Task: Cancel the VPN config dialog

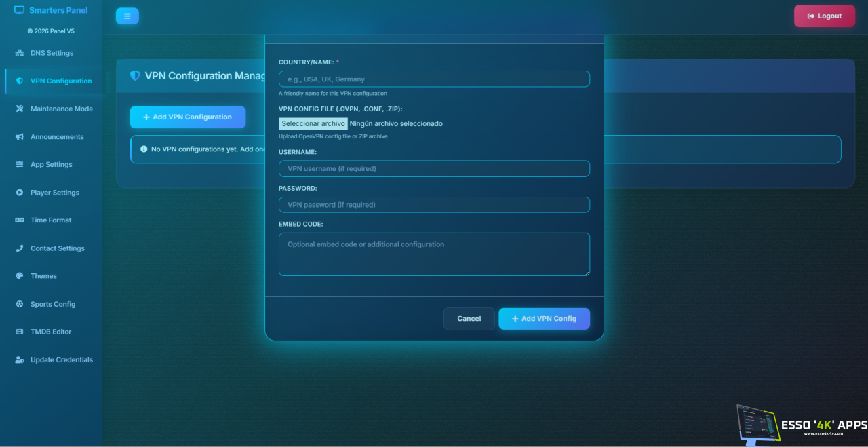Action: [x=469, y=319]
